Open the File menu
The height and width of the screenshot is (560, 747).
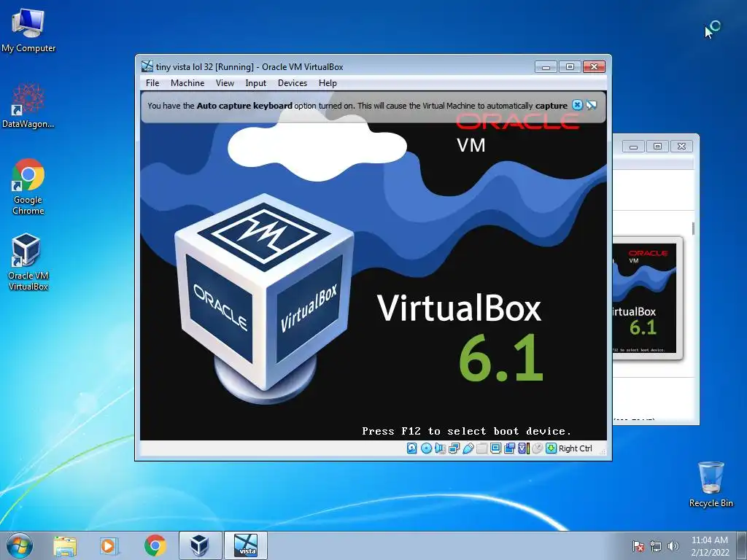pos(152,83)
